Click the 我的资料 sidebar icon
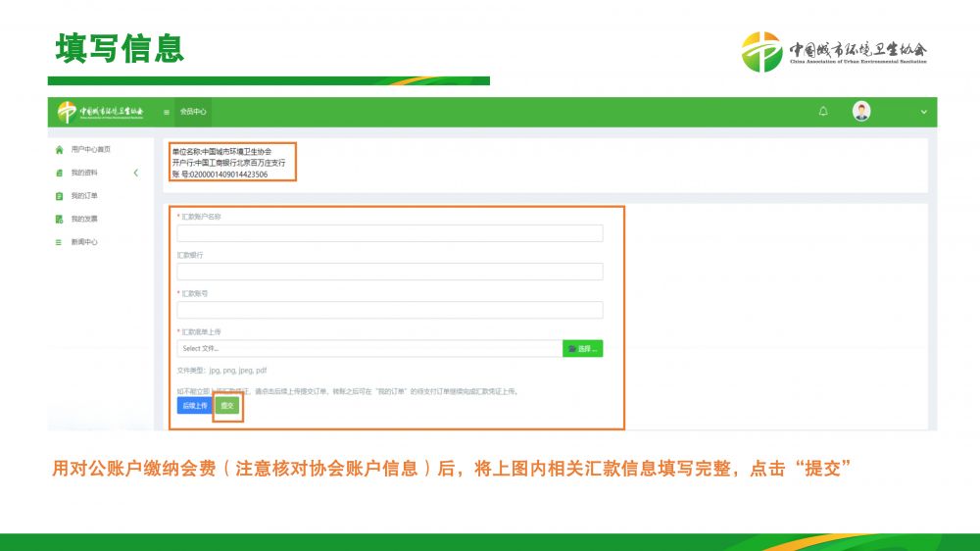The width and height of the screenshot is (980, 551). (x=60, y=173)
